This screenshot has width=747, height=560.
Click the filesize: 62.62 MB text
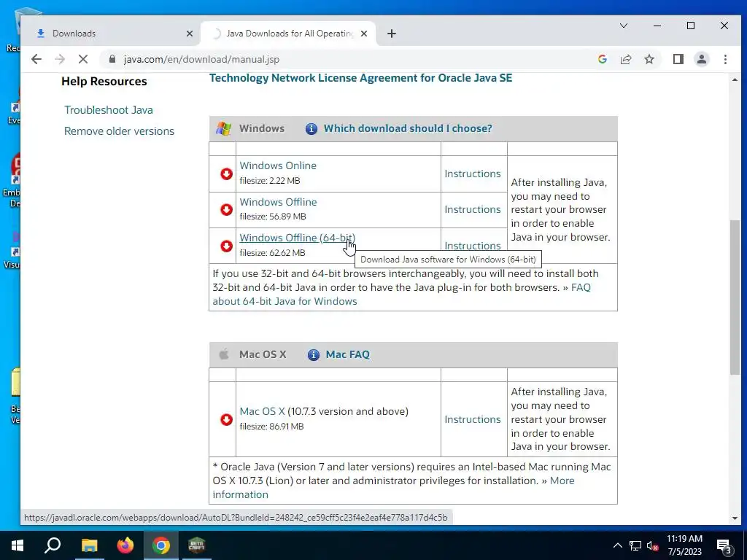pyautogui.click(x=272, y=253)
